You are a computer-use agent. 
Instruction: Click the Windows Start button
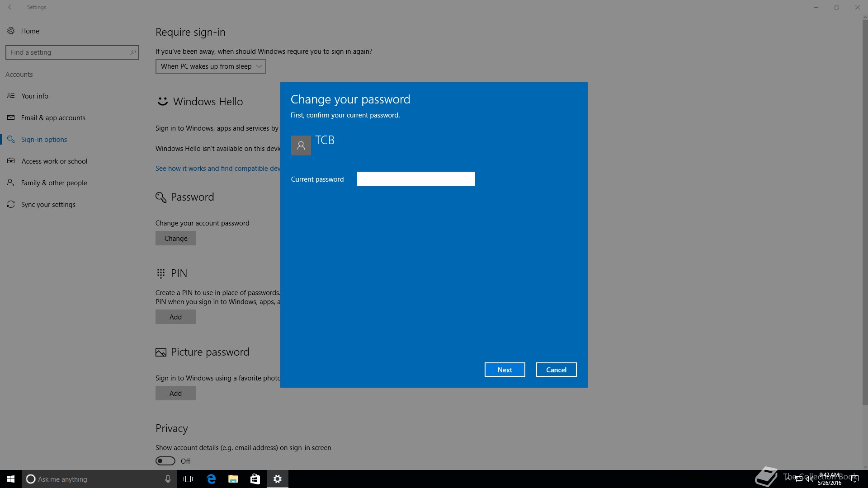pos(11,479)
